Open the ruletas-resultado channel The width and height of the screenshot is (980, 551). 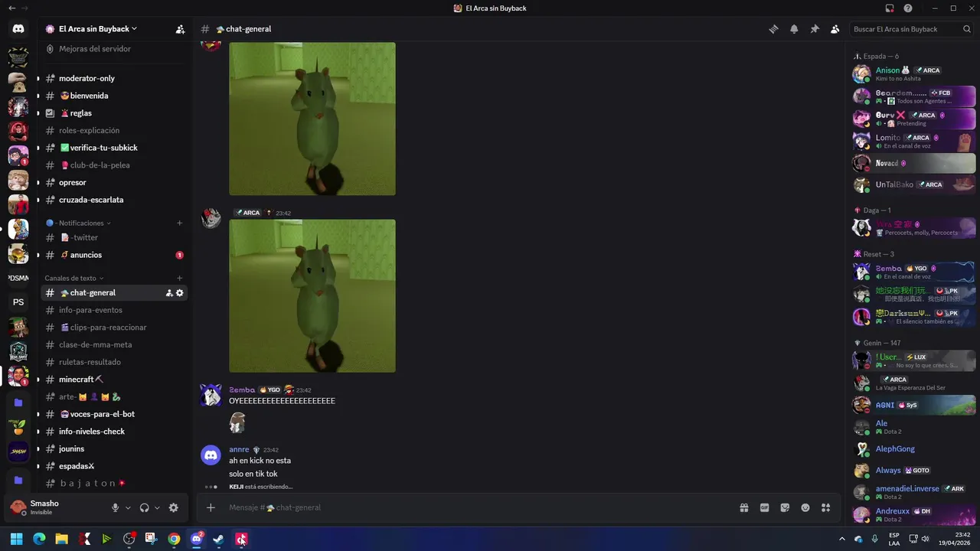113,362
